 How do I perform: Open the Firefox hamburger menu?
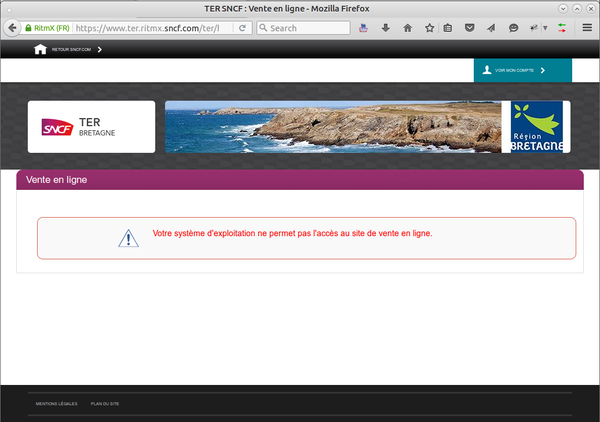pos(588,28)
